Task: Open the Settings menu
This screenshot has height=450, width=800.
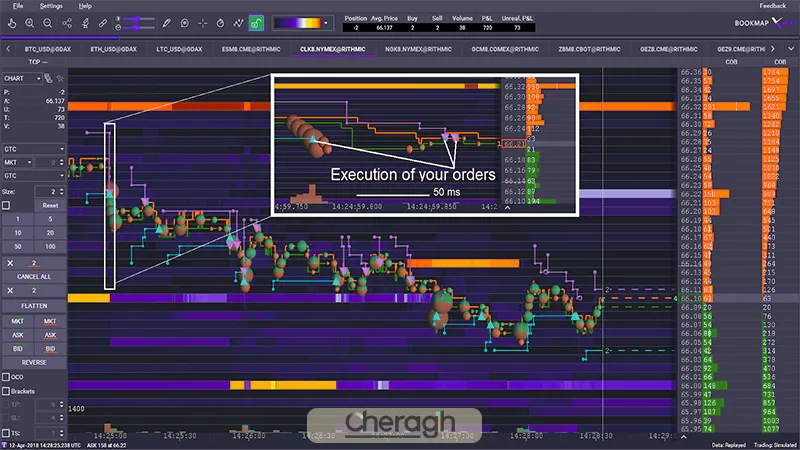Action: point(50,6)
